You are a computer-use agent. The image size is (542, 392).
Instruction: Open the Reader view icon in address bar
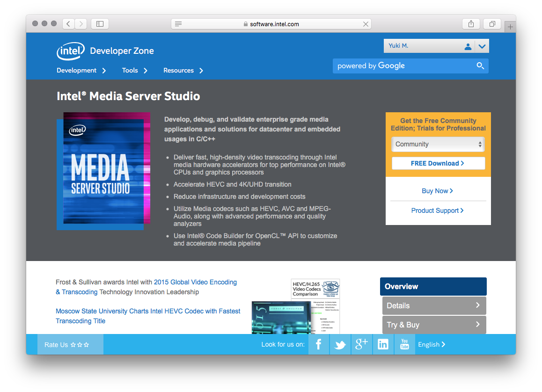pyautogui.click(x=178, y=24)
